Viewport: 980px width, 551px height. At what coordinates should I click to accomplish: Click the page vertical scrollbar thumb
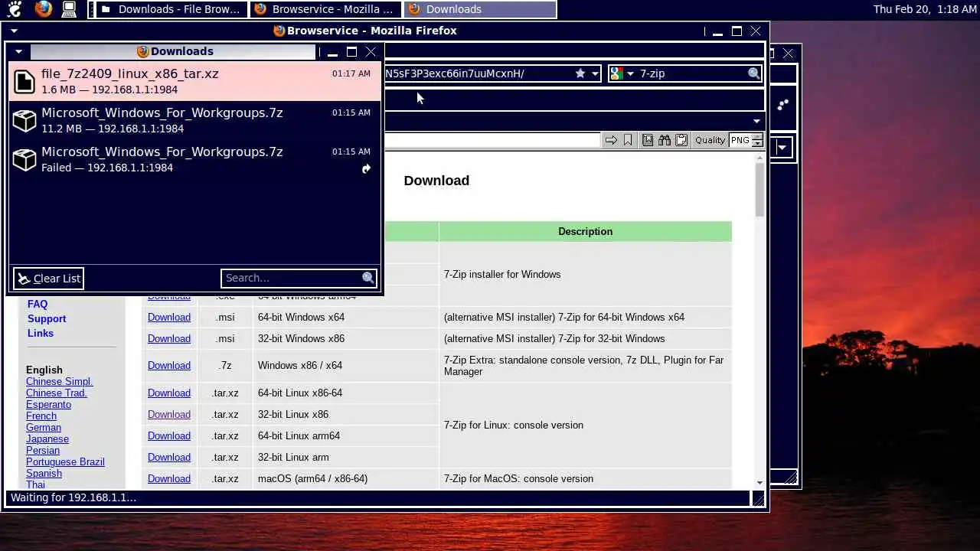point(759,190)
